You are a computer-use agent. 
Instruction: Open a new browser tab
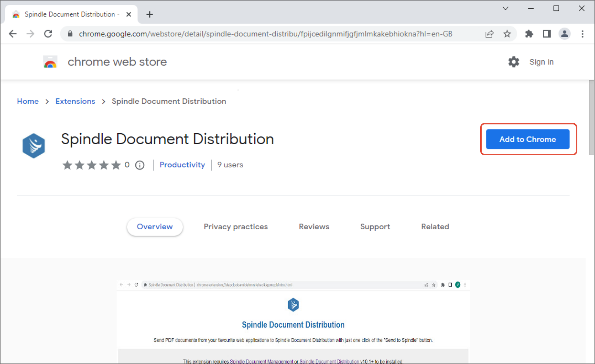tap(149, 14)
